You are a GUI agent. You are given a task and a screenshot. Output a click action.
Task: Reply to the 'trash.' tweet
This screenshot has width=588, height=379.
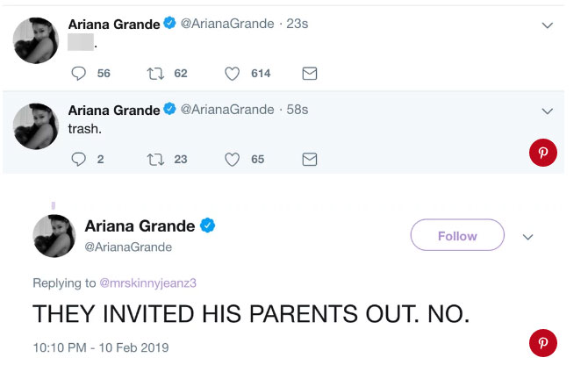tap(78, 159)
